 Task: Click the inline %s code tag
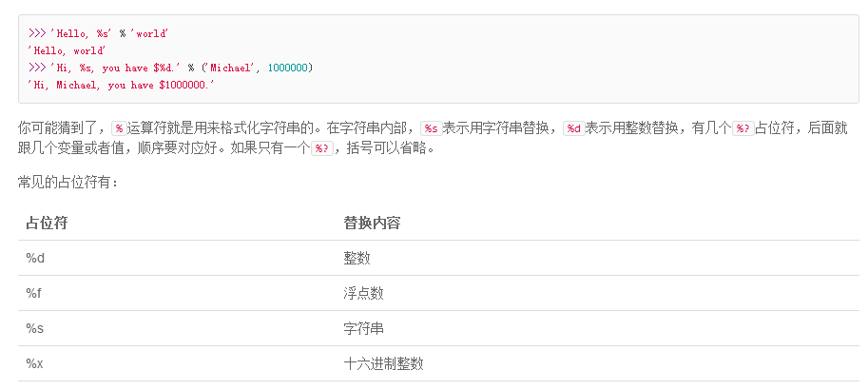tap(432, 128)
